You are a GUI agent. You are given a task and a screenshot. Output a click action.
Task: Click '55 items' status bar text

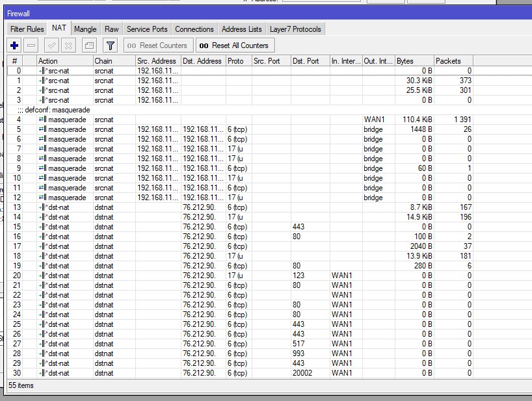(x=21, y=385)
